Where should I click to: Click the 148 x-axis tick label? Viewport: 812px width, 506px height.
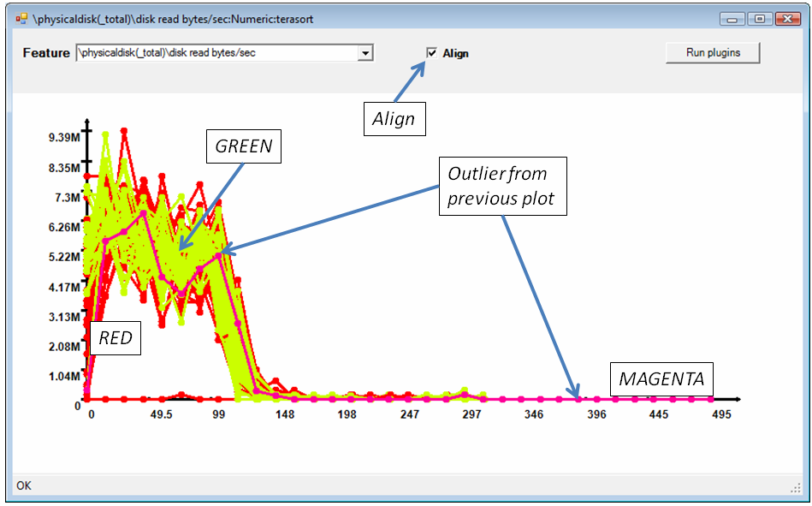[x=284, y=414]
